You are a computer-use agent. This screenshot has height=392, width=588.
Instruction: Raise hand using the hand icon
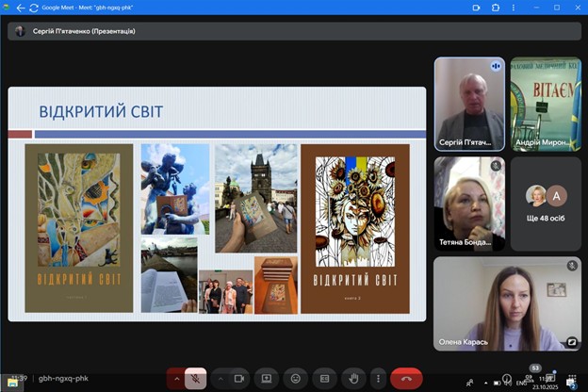[x=352, y=378]
